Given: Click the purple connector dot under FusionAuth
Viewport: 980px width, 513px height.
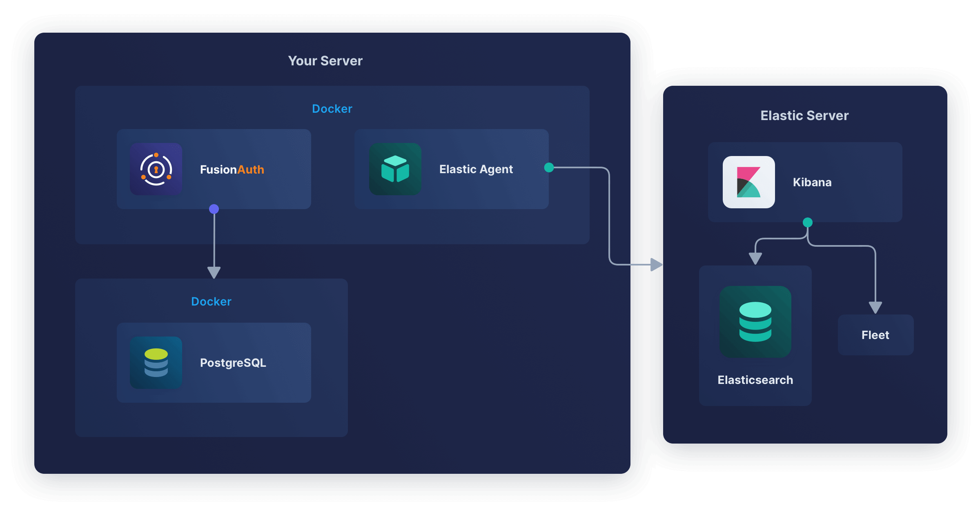Looking at the screenshot, I should [x=214, y=209].
